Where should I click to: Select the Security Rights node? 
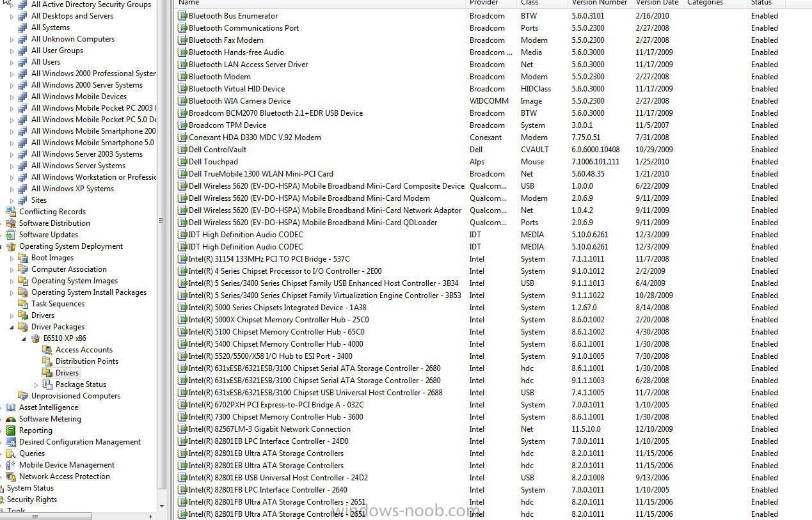click(32, 500)
